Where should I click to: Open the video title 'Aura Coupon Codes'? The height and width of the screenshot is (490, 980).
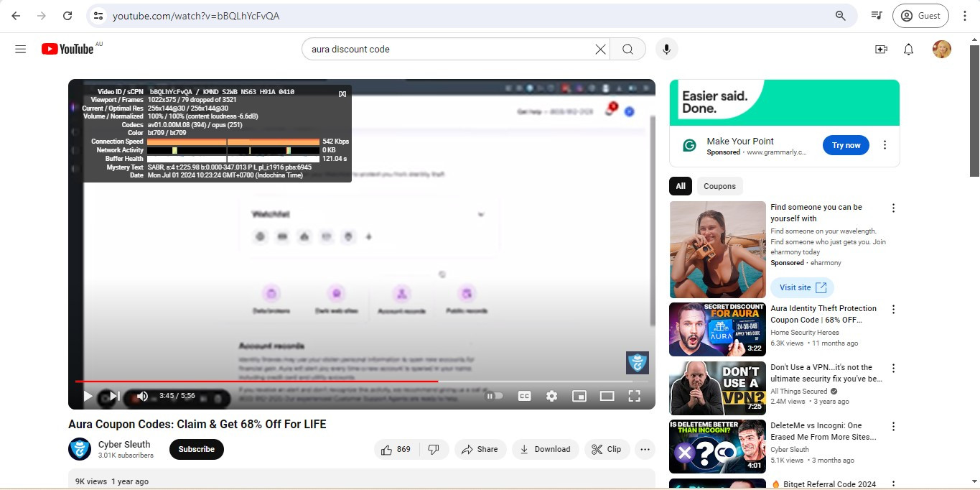coord(197,425)
